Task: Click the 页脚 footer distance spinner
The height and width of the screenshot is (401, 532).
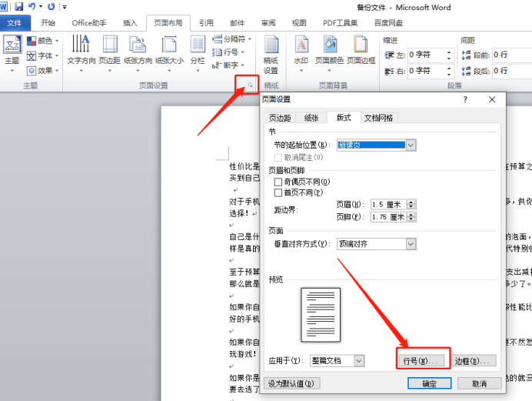Action: pyautogui.click(x=411, y=217)
